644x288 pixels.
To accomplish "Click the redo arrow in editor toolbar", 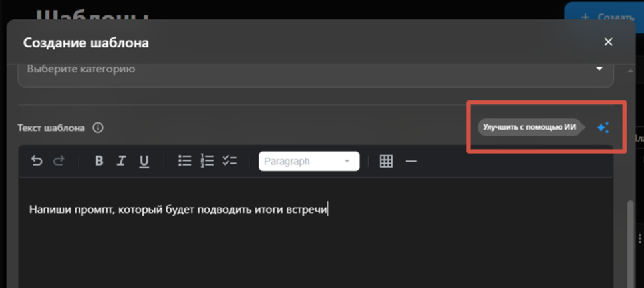I will coord(59,161).
